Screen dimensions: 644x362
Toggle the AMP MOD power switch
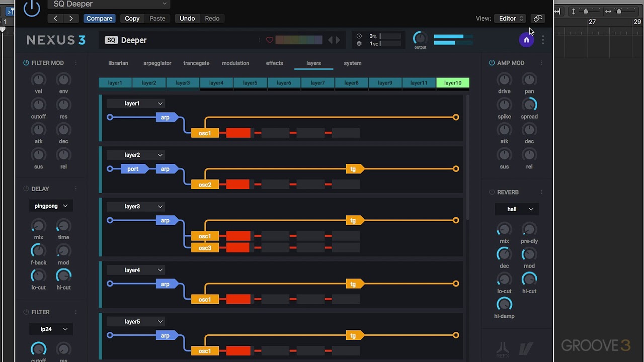pos(492,63)
